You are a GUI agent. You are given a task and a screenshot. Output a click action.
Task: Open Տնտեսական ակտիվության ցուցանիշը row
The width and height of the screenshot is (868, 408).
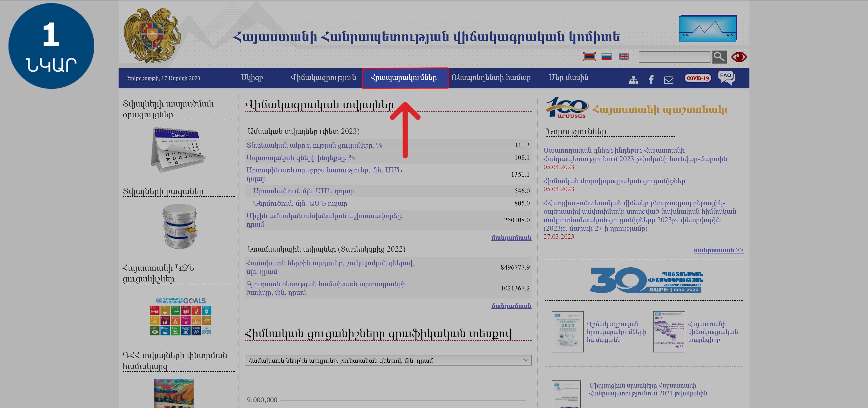(388, 145)
